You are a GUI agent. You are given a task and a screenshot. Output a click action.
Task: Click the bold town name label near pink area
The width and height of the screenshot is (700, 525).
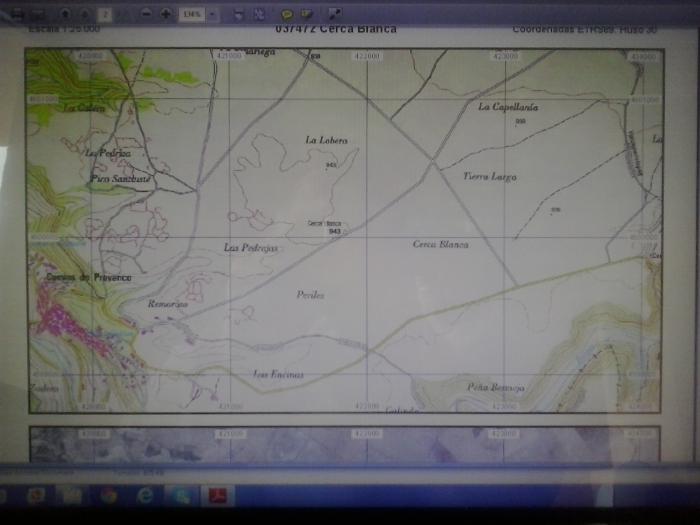[89, 277]
